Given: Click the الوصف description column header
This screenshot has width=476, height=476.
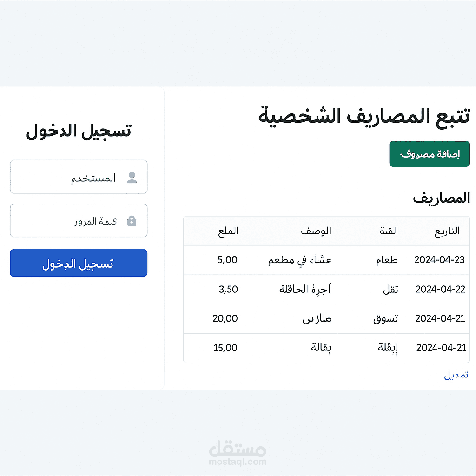Looking at the screenshot, I should point(316,231).
